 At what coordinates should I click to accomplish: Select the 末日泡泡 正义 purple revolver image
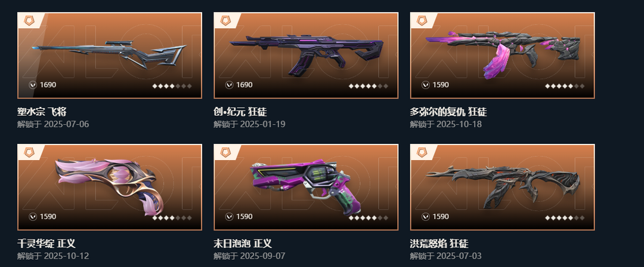[x=306, y=188]
